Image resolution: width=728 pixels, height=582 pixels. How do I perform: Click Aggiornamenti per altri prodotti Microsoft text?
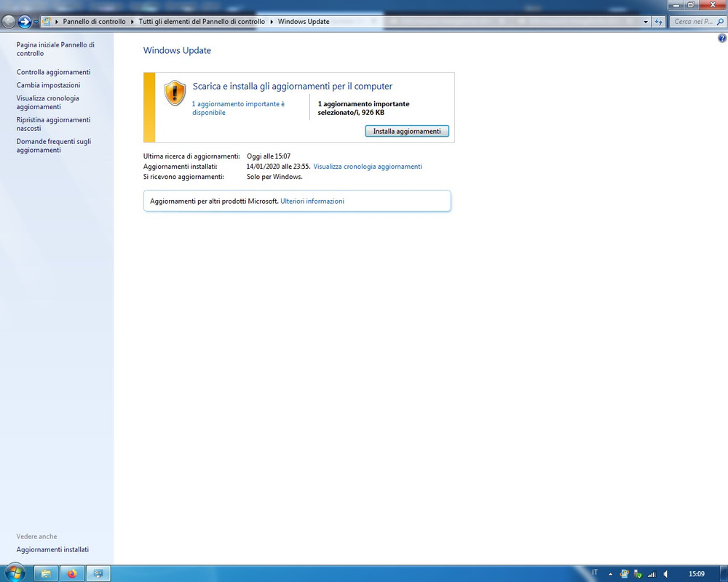click(x=214, y=201)
